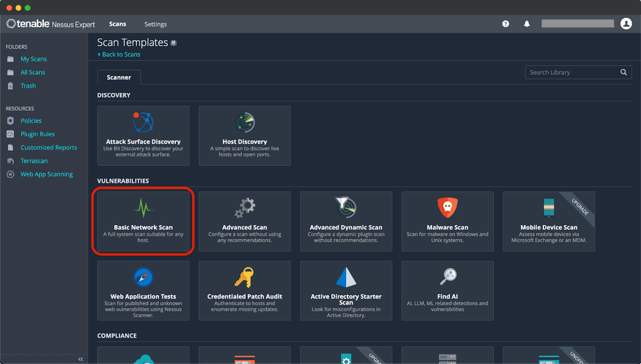Viewport: 641px width, 364px height.
Task: Click the magnifier in the library search
Action: click(x=623, y=72)
